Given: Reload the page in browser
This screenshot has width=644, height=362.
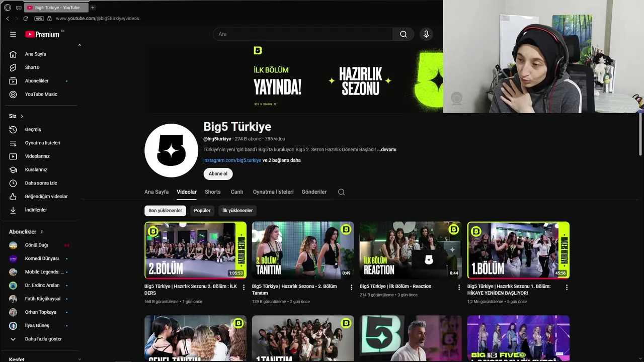Looking at the screenshot, I should click(26, 19).
